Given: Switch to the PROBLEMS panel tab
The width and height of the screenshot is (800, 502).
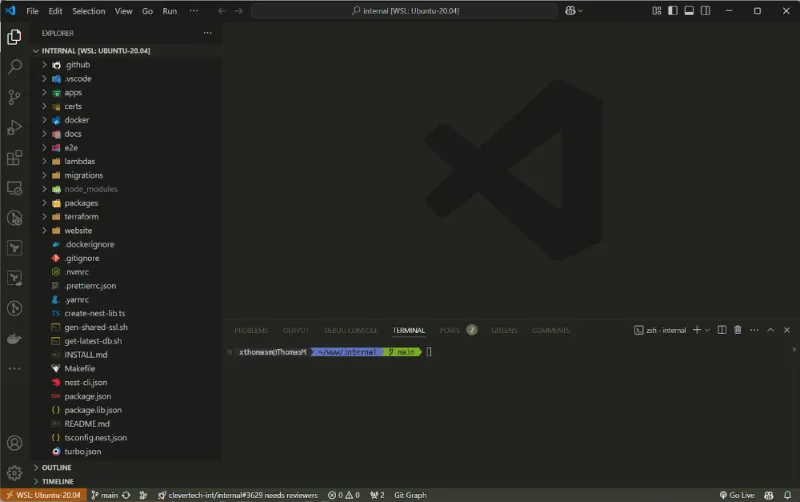Looking at the screenshot, I should pos(251,330).
